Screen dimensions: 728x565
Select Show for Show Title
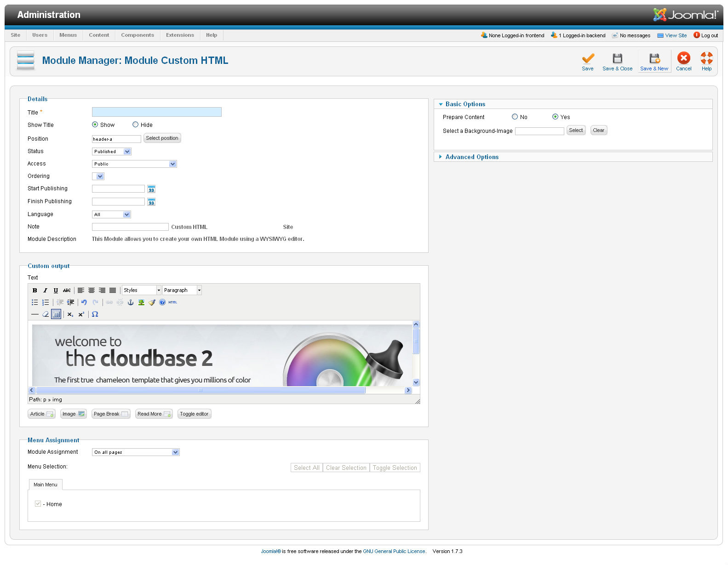(95, 125)
